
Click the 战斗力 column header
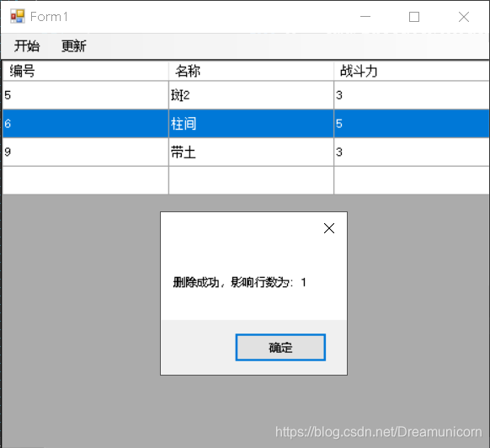[412, 71]
